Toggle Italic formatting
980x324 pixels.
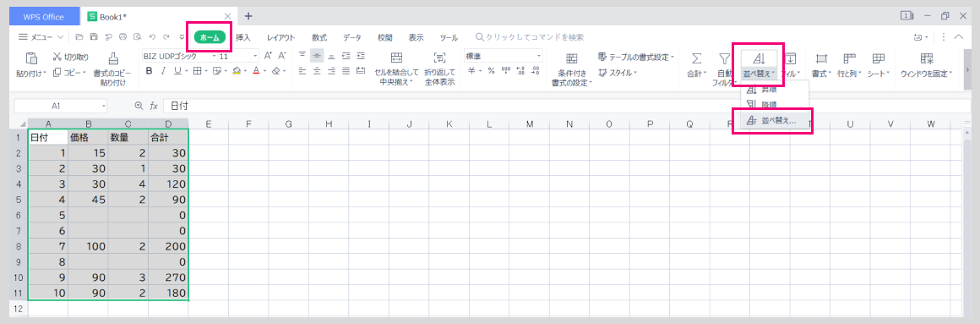click(163, 71)
